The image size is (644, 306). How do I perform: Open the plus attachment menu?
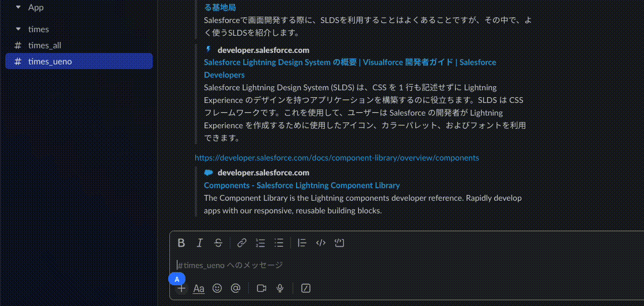tap(181, 288)
